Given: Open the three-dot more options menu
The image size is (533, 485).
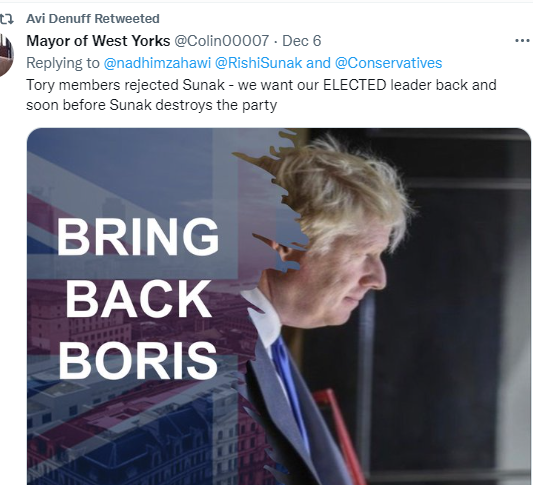Looking at the screenshot, I should click(x=522, y=41).
